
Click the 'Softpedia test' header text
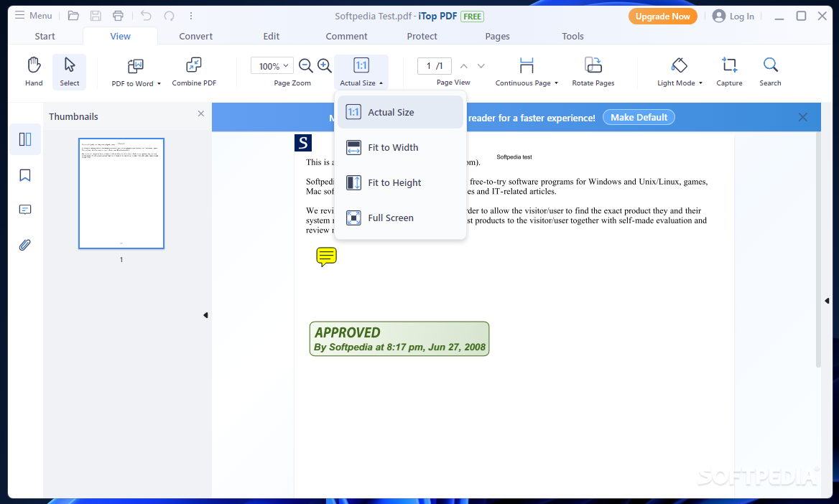tap(514, 157)
